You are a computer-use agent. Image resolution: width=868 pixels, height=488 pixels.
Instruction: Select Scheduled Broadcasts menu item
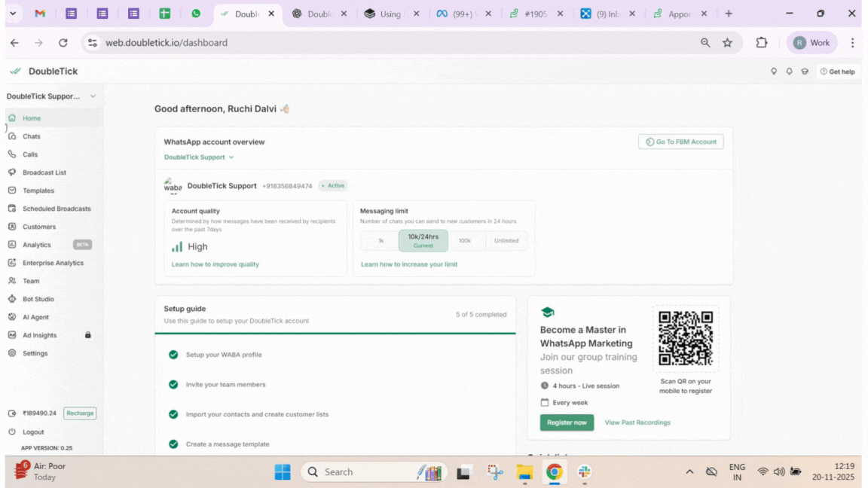[x=56, y=209]
